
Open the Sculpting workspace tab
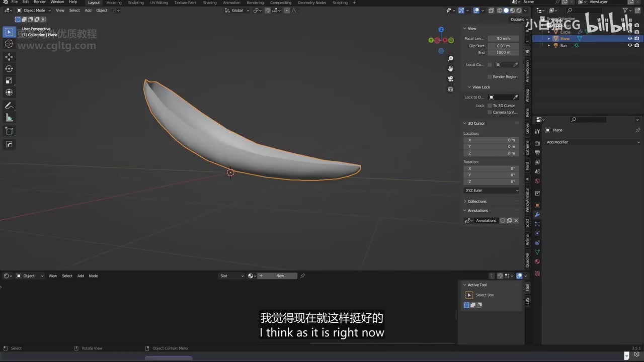[135, 3]
